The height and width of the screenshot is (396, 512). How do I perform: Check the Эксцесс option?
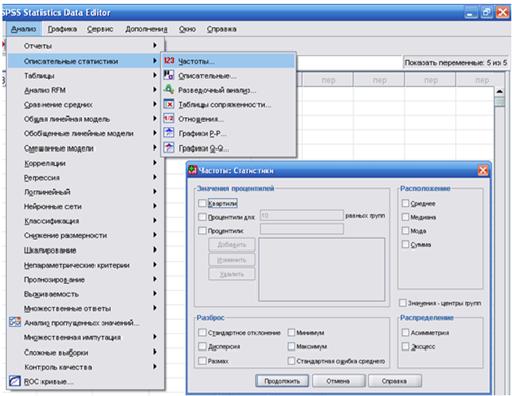(405, 346)
